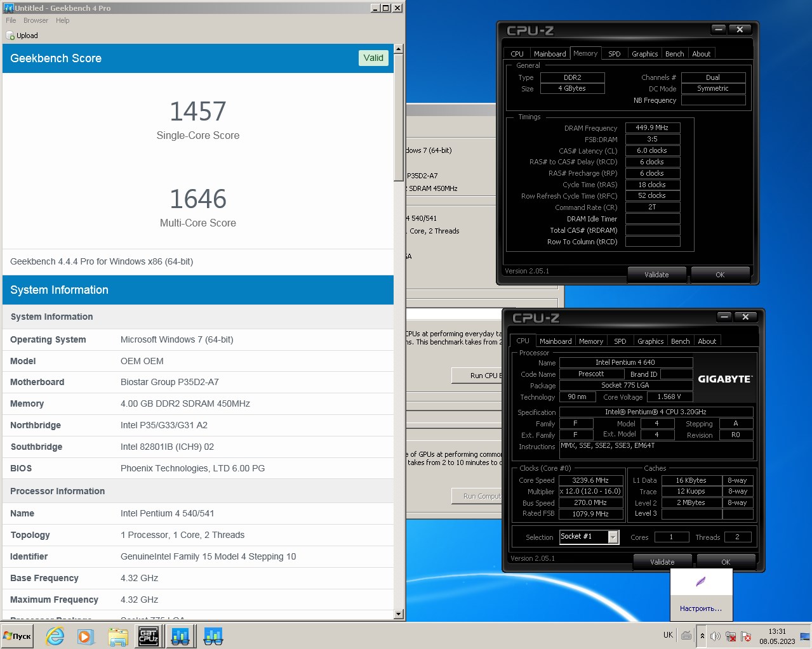The width and height of the screenshot is (812, 649).
Task: Open Windows Media Player from the taskbar
Action: click(86, 636)
